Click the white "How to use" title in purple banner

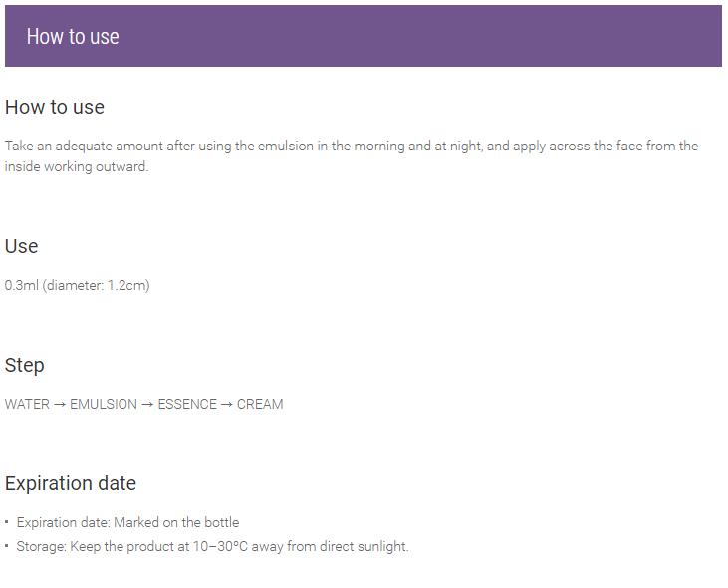coord(73,37)
